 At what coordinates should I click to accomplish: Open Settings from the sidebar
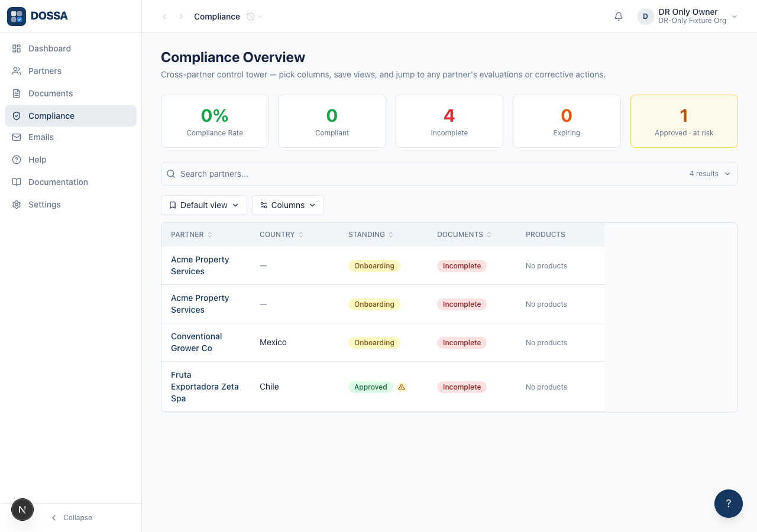point(70,205)
